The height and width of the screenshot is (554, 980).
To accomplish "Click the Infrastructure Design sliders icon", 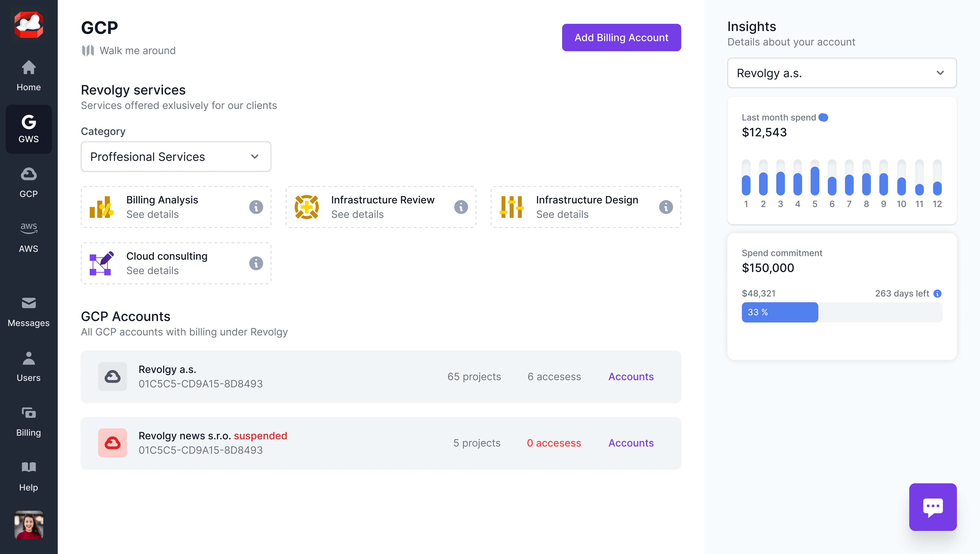I will pyautogui.click(x=511, y=207).
